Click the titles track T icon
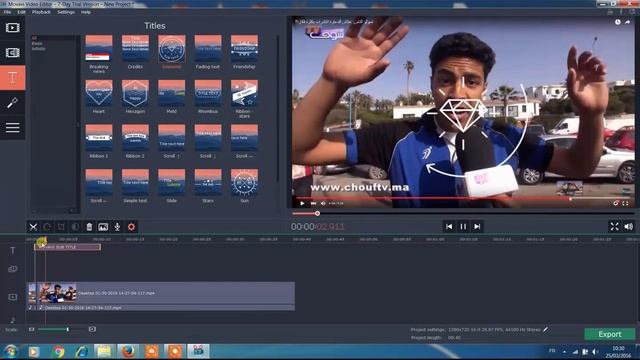The width and height of the screenshot is (640, 360). click(13, 250)
